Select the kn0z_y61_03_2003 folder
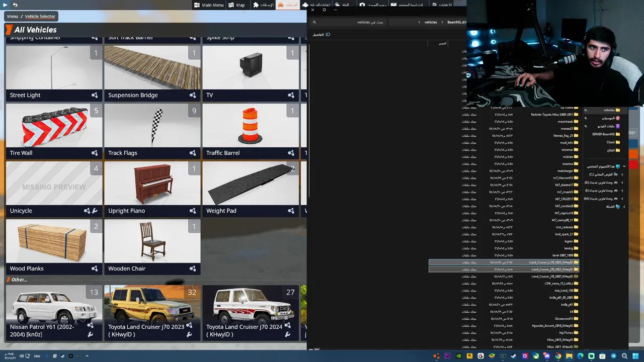Image resolution: width=644 pixels, height=362 pixels. point(504,298)
